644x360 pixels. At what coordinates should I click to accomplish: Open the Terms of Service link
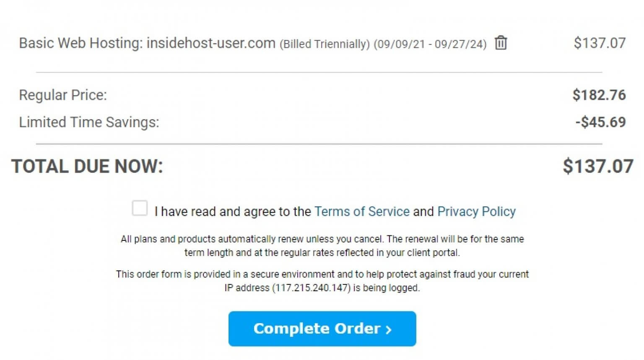[362, 211]
